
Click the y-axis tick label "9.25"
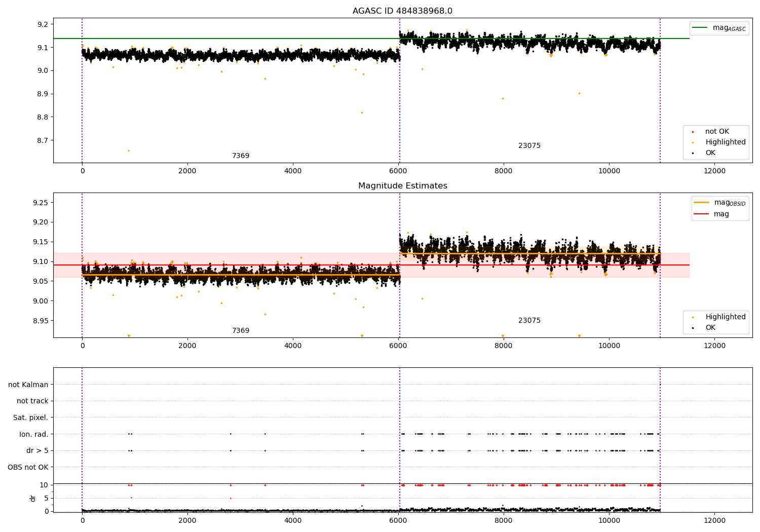(x=41, y=203)
